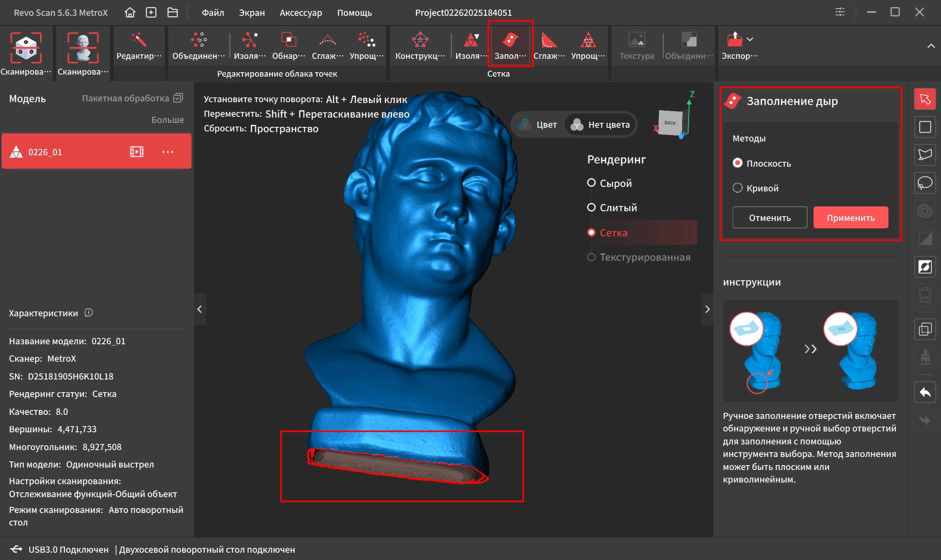Viewport: 941px width, 560px height.
Task: Click the Применить button
Action: click(851, 218)
